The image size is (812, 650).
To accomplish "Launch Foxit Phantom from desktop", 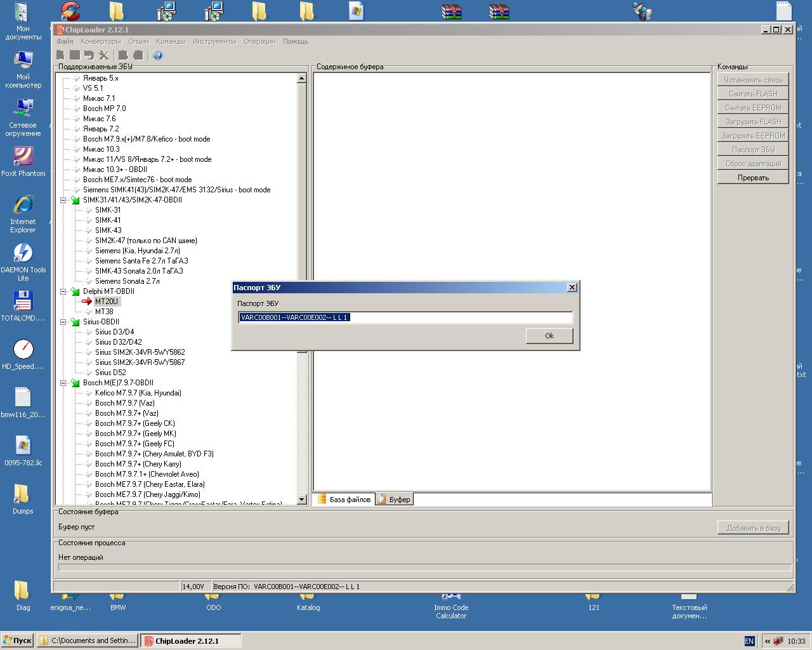I will pos(23,161).
